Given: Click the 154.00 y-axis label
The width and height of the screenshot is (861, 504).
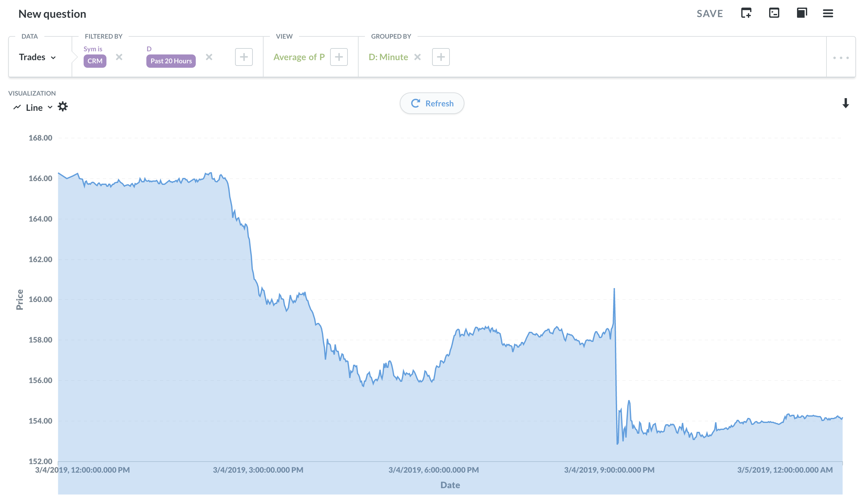Looking at the screenshot, I should (x=40, y=421).
